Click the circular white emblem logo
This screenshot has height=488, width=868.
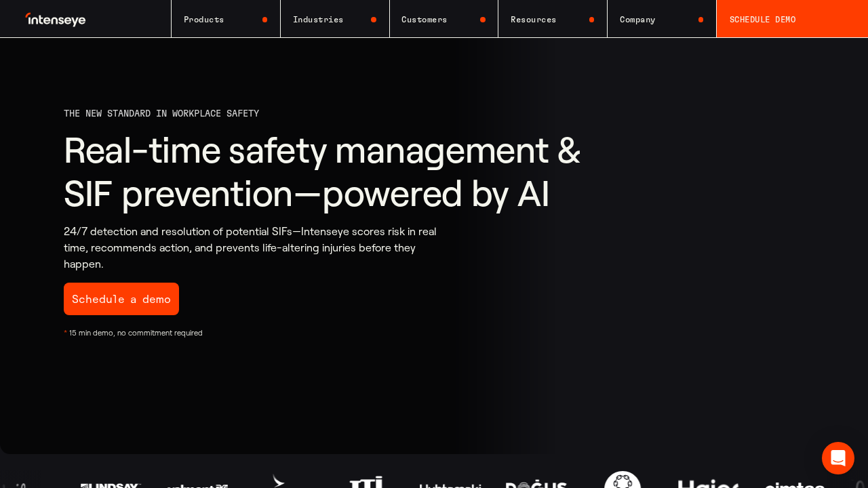(622, 481)
